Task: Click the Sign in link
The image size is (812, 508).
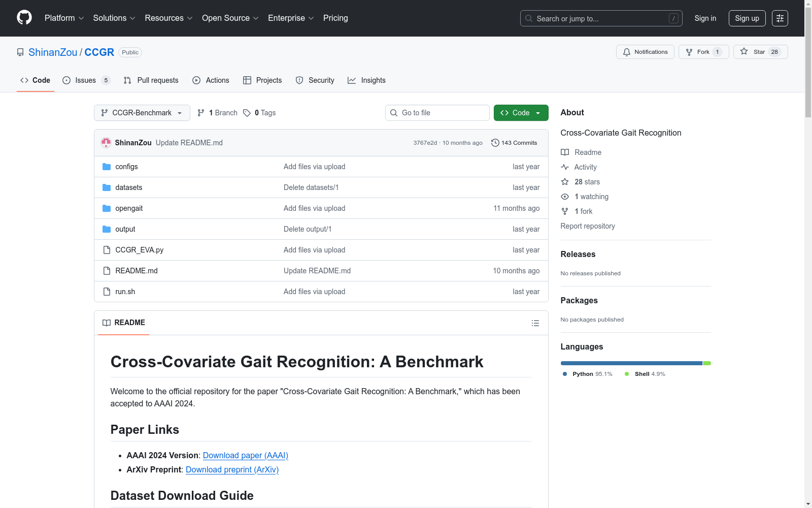Action: (x=705, y=18)
